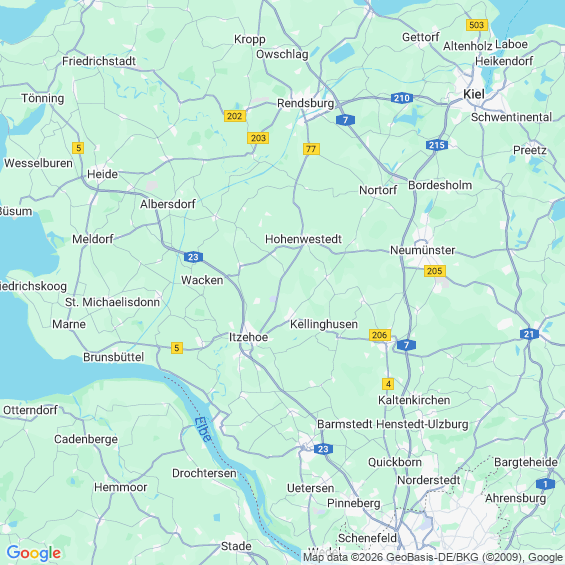
Task: Click the Brunsbüttel town label
Action: pyautogui.click(x=114, y=357)
